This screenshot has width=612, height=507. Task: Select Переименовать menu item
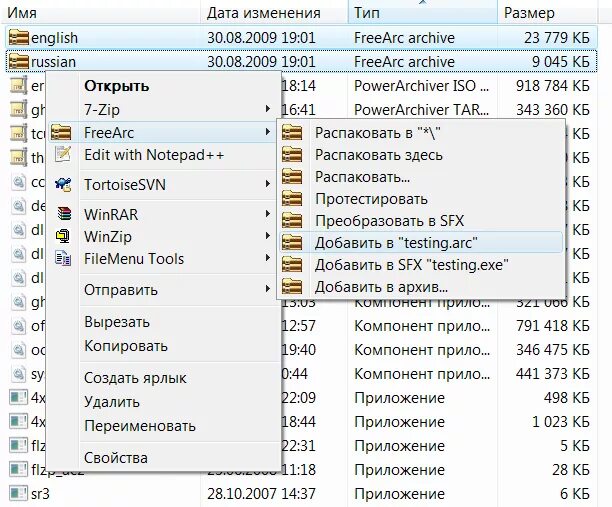[163, 426]
